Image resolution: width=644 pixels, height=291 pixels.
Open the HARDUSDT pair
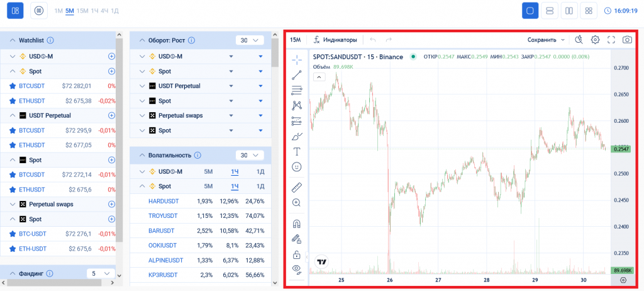pyautogui.click(x=163, y=201)
